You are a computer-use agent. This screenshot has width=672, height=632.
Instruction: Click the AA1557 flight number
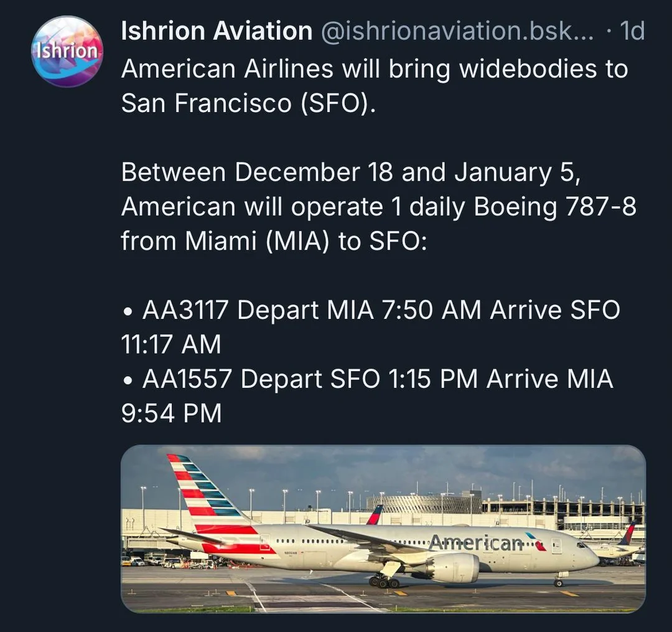pos(187,379)
